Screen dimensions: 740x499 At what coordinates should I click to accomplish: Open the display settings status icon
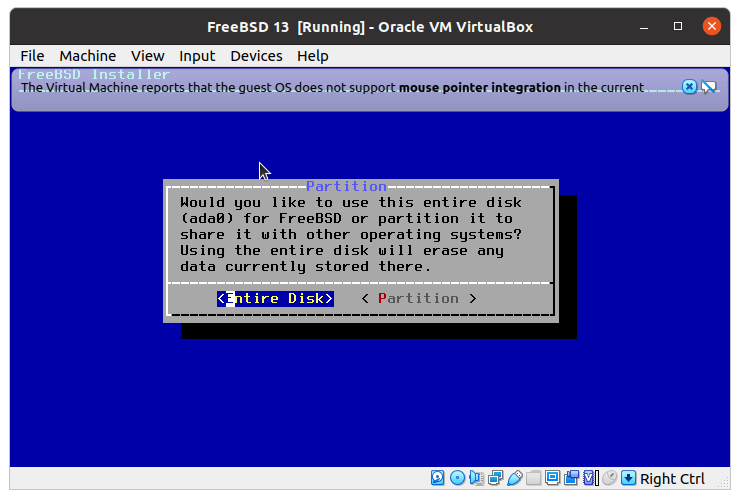tap(552, 478)
